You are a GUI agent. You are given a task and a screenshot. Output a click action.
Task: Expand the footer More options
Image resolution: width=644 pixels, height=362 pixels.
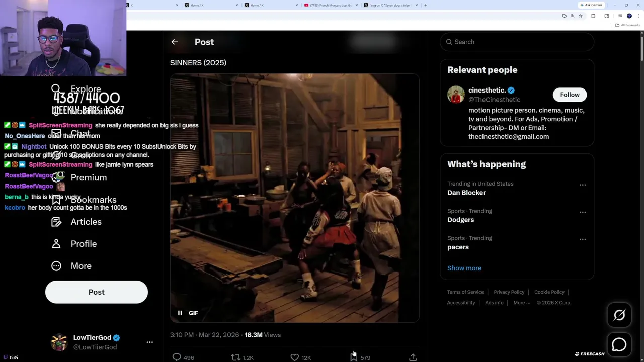tap(522, 303)
